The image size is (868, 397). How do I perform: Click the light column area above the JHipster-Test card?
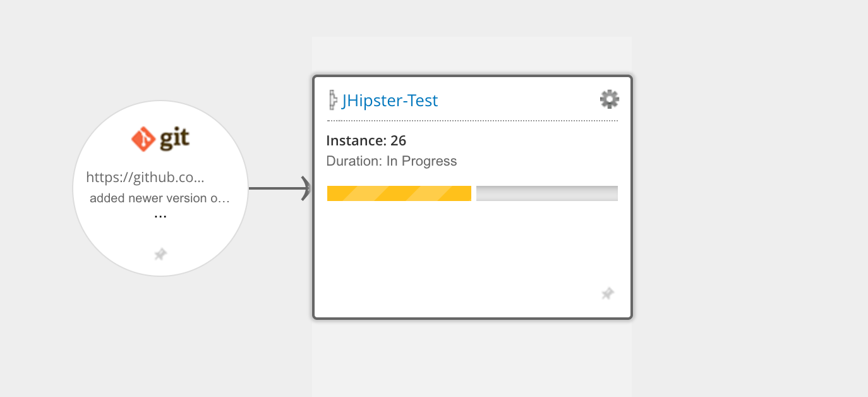[471, 56]
